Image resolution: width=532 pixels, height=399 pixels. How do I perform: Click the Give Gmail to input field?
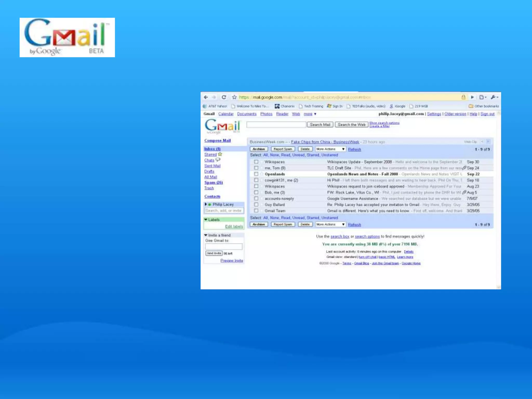pyautogui.click(x=224, y=247)
